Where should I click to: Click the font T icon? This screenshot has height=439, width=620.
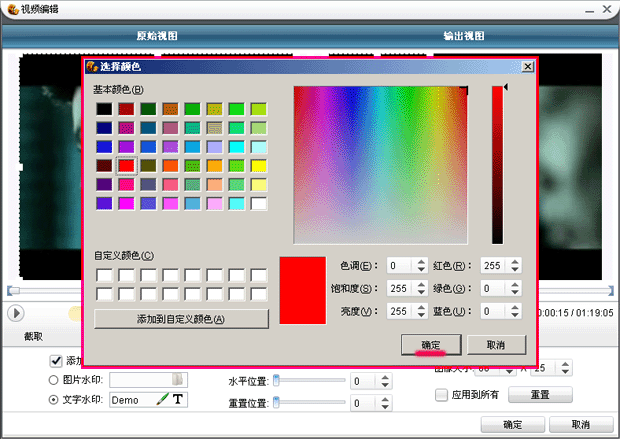tap(179, 399)
